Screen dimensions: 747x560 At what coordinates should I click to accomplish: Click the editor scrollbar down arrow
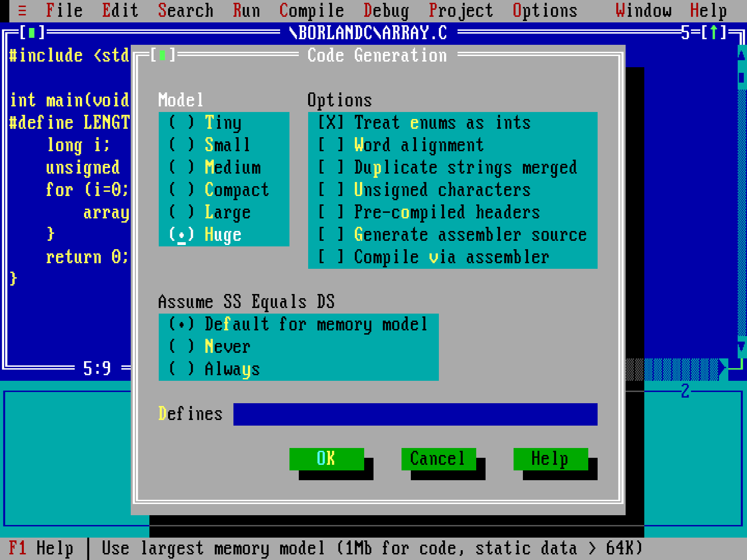click(x=742, y=346)
